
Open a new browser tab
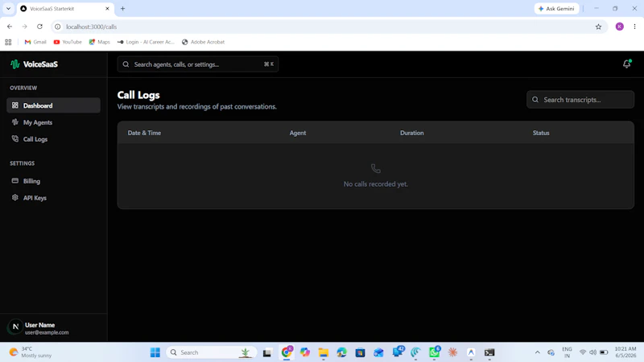(122, 9)
